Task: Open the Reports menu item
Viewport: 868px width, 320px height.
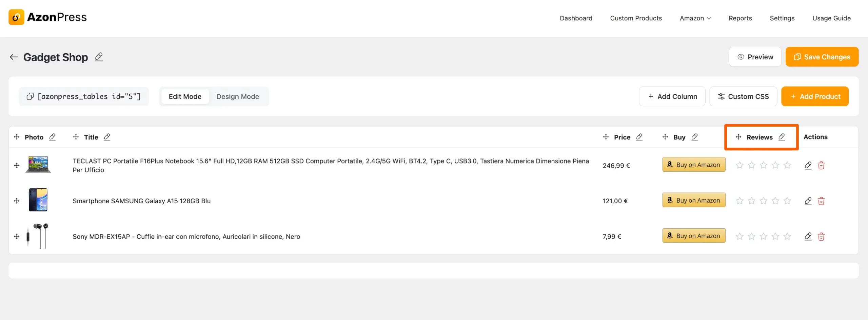Action: coord(740,18)
